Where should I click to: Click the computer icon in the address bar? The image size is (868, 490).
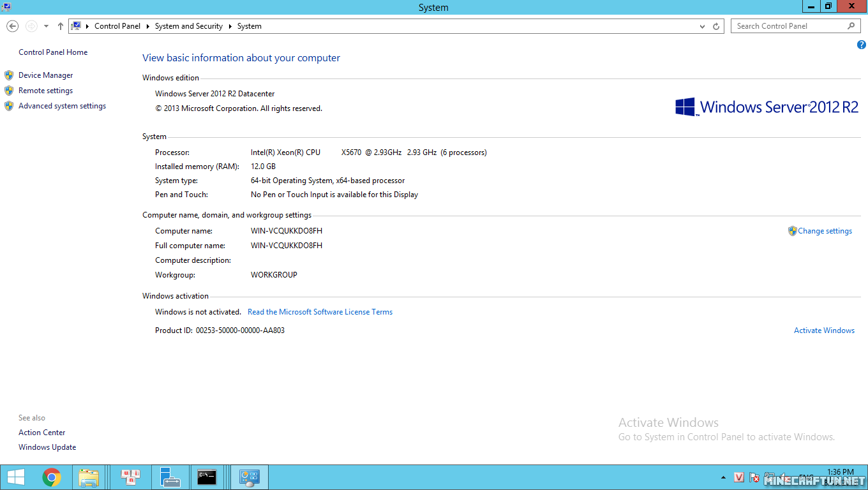pos(77,26)
